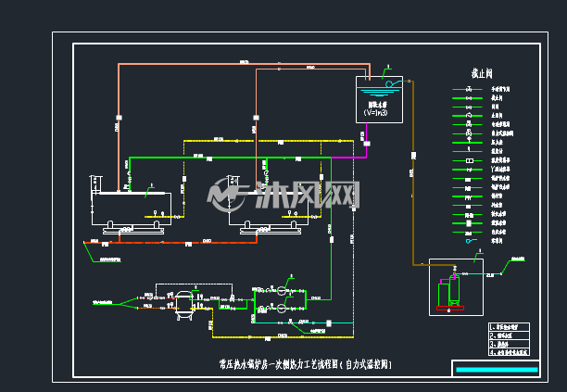
Task: Click equipment list row numbered 3
Action: (x=509, y=344)
